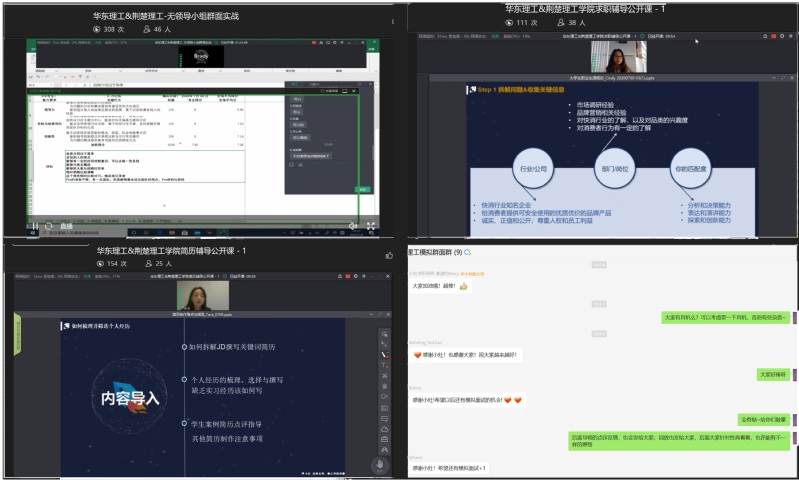Click the viewers icon next to 46 人
Screen dimensions: 799x480
click(x=147, y=30)
